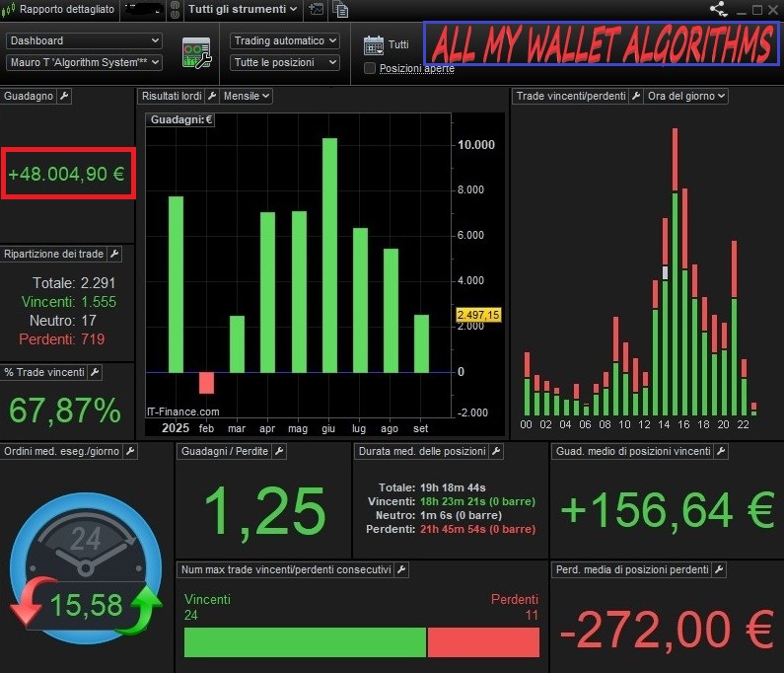Viewport: 784px width, 673px height.
Task: Click the giu bar in monthly chart
Action: [329, 255]
